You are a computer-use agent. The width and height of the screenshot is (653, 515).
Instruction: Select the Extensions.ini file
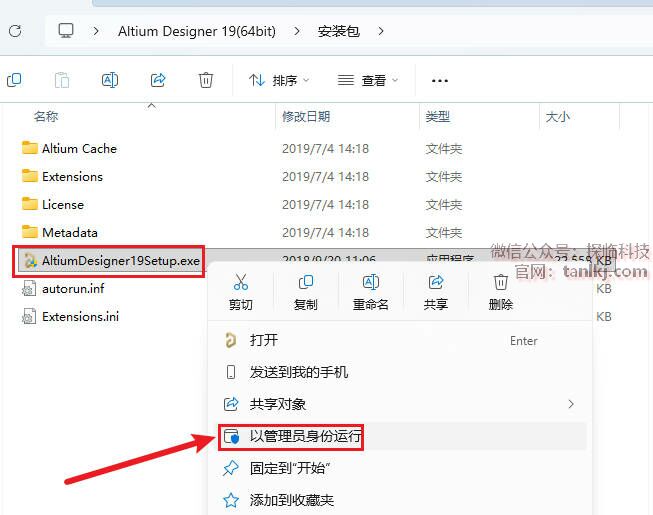pos(80,316)
